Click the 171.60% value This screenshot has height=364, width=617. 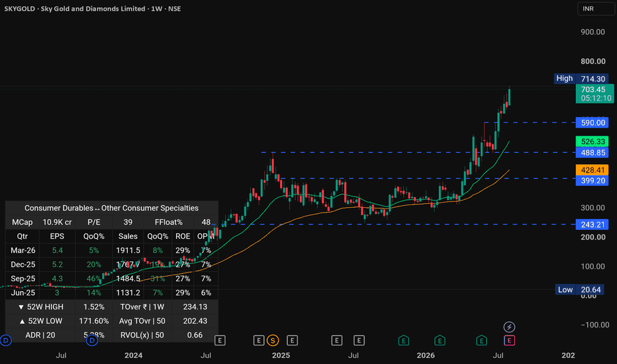pos(93,321)
